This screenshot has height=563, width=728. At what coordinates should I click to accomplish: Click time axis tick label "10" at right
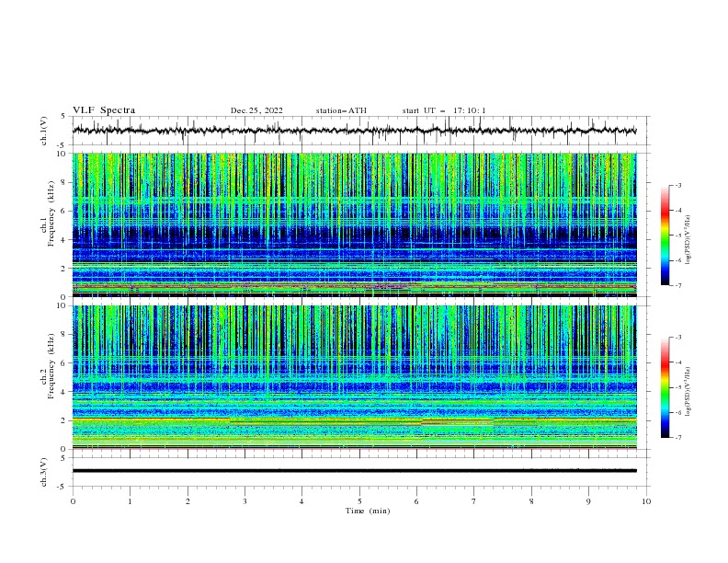(646, 501)
